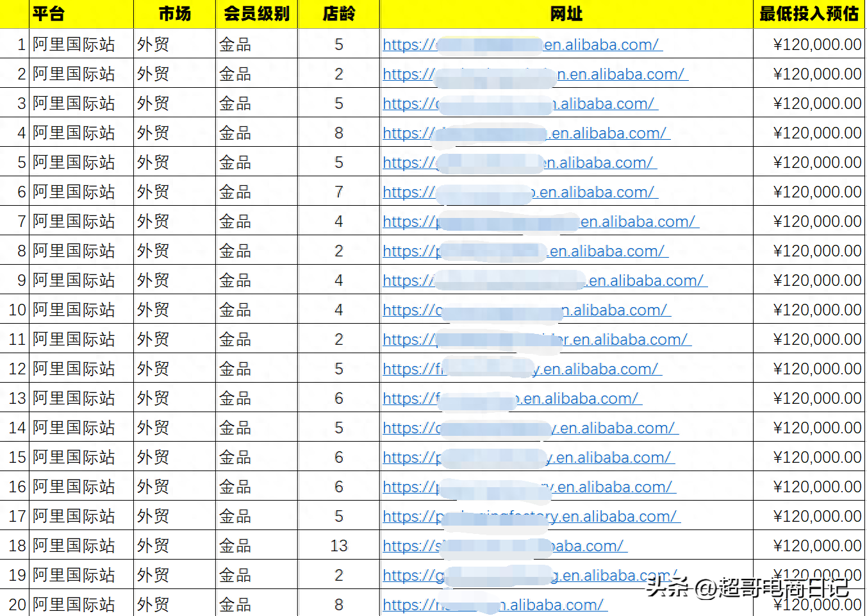Select store age 5 in row 3
This screenshot has width=867, height=616.
point(338,103)
